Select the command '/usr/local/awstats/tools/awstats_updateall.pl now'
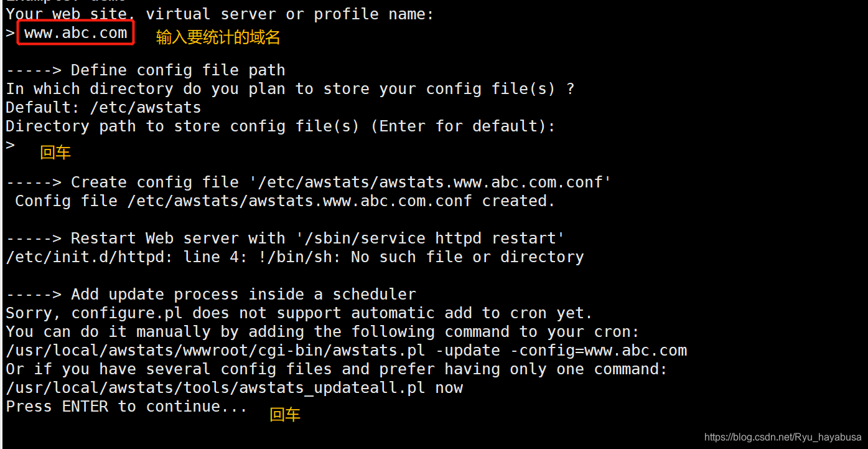 [x=234, y=388]
